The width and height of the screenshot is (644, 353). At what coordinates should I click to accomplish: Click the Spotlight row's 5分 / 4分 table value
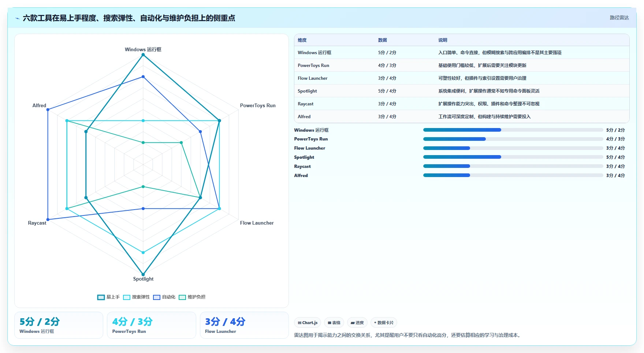(x=387, y=91)
